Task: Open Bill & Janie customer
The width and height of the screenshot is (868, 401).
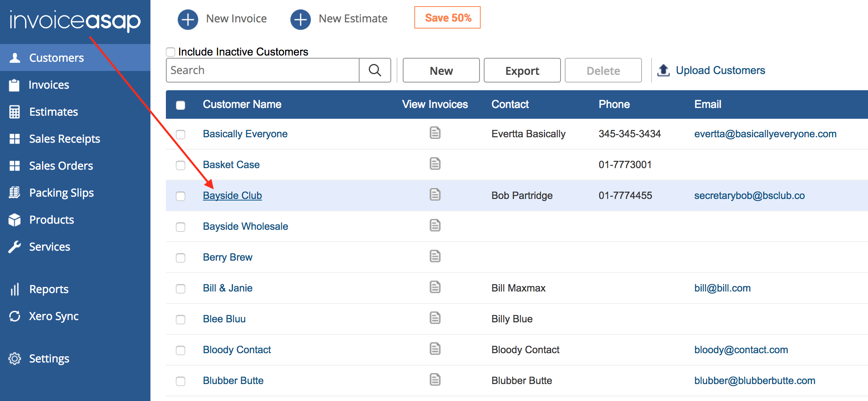Action: click(228, 288)
